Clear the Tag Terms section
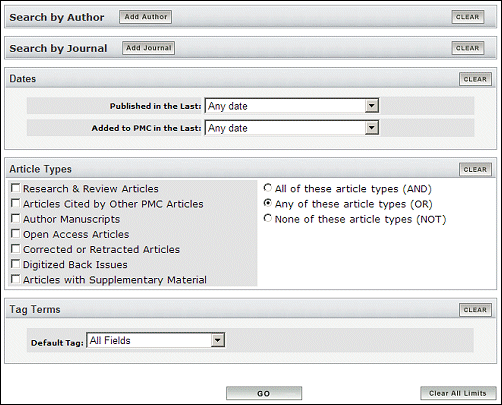 [475, 310]
